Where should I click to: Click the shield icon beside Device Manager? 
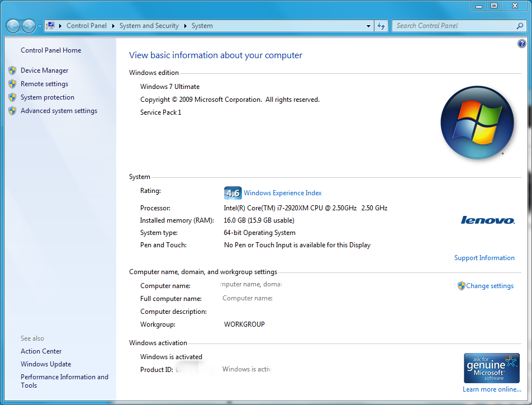[12, 70]
